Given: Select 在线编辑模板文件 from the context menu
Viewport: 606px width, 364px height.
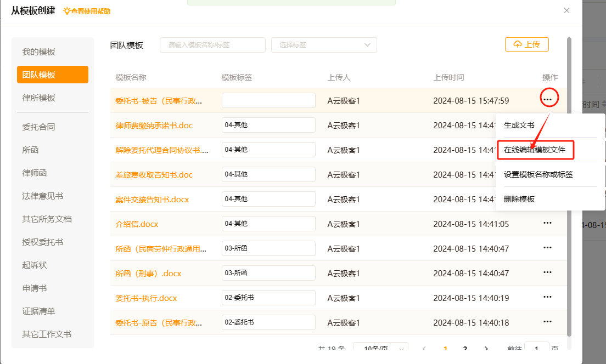Looking at the screenshot, I should [535, 150].
